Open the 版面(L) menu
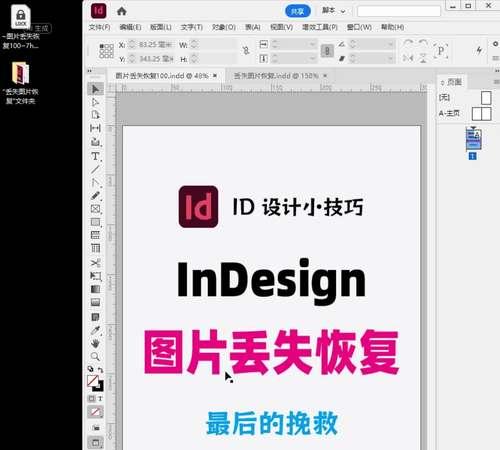Screen dimensions: 500x450 pyautogui.click(x=161, y=27)
